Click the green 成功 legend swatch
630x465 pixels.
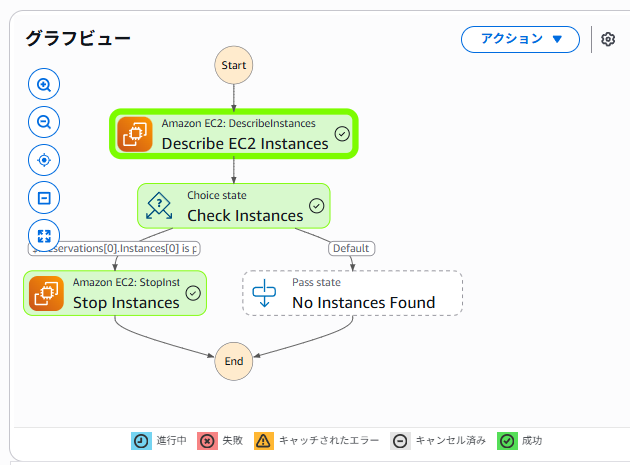(x=507, y=440)
